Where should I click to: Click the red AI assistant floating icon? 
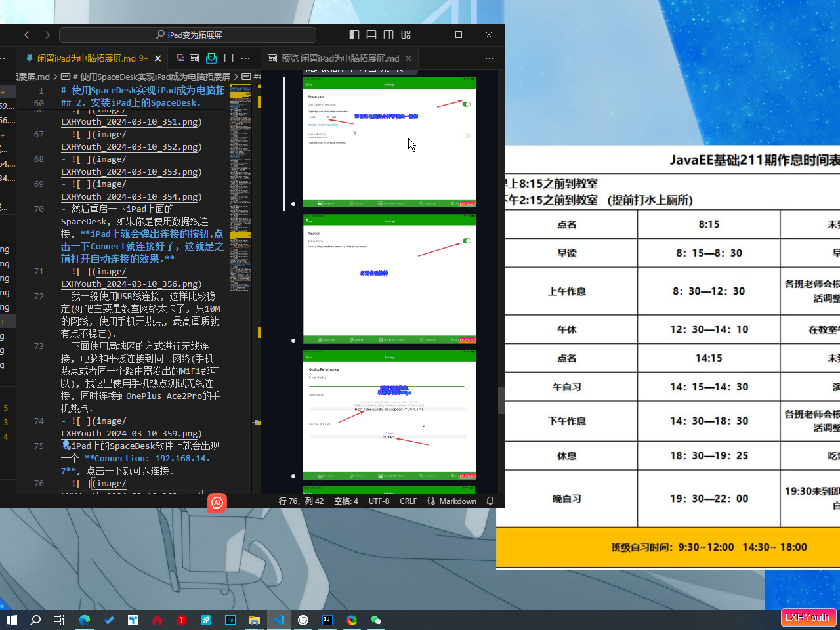[217, 503]
